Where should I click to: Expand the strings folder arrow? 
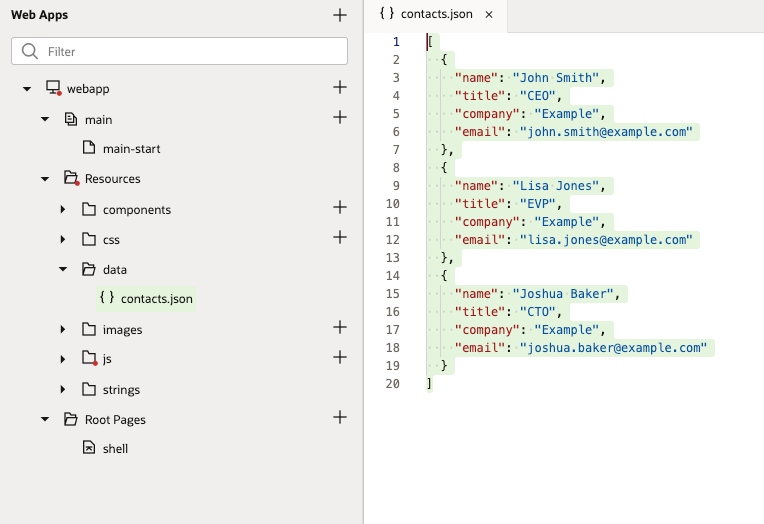pyautogui.click(x=63, y=389)
